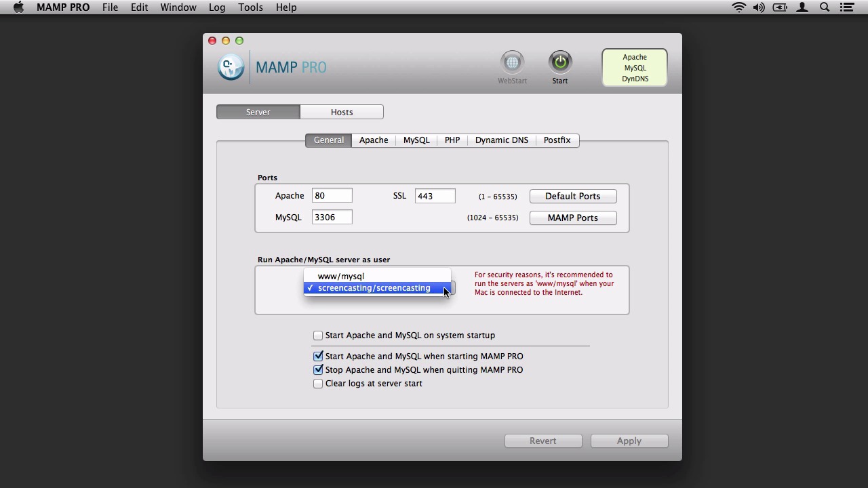Open the Tools menu
Screen dimensions: 868x488
pos(250,7)
